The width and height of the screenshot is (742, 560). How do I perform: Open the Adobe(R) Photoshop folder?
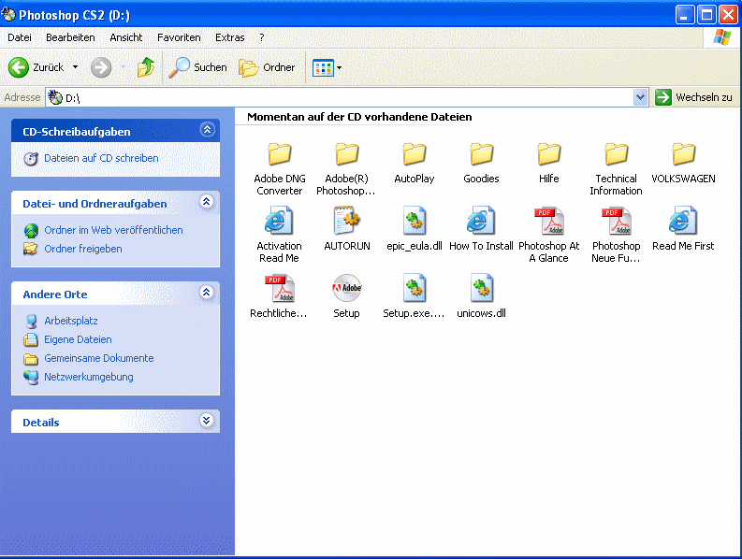(346, 169)
